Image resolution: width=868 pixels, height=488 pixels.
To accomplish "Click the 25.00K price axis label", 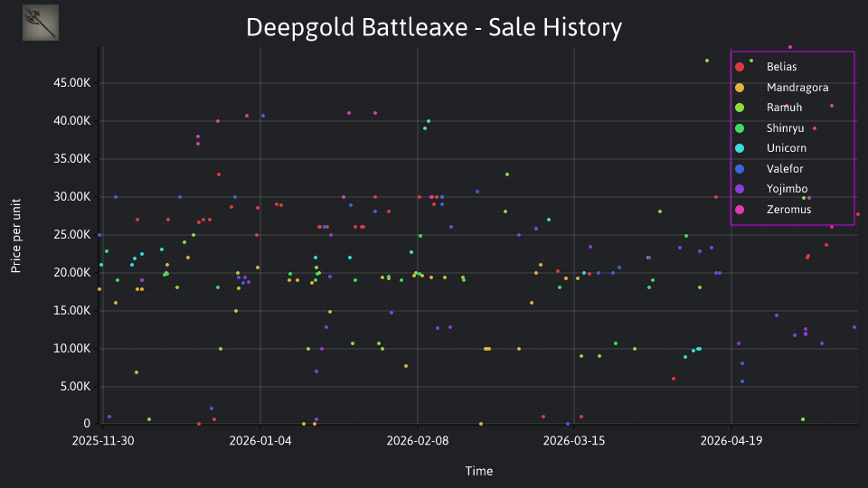I will (72, 235).
